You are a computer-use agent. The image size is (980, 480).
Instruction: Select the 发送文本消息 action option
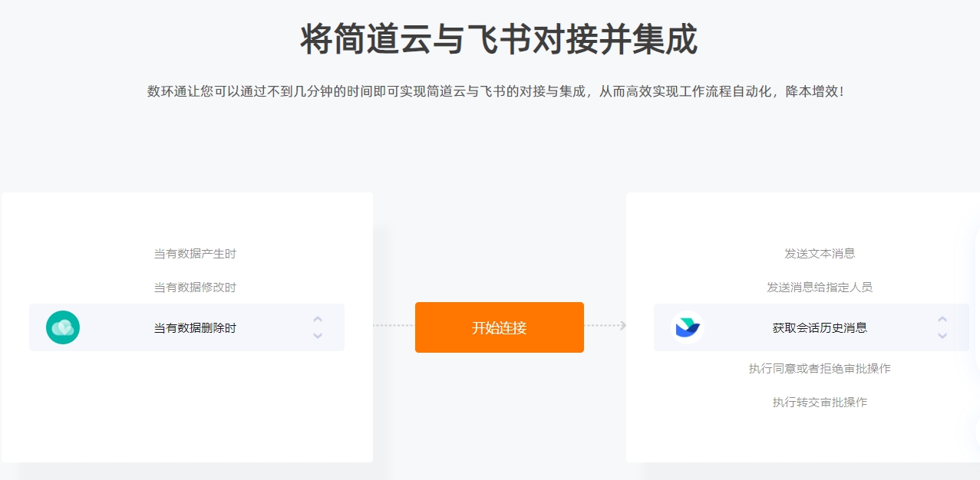tap(820, 254)
